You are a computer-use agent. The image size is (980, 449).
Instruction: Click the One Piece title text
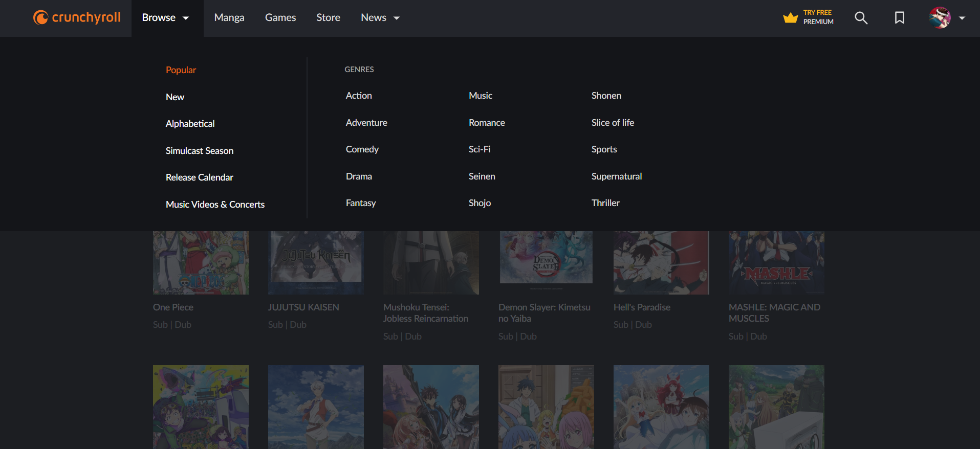point(173,307)
